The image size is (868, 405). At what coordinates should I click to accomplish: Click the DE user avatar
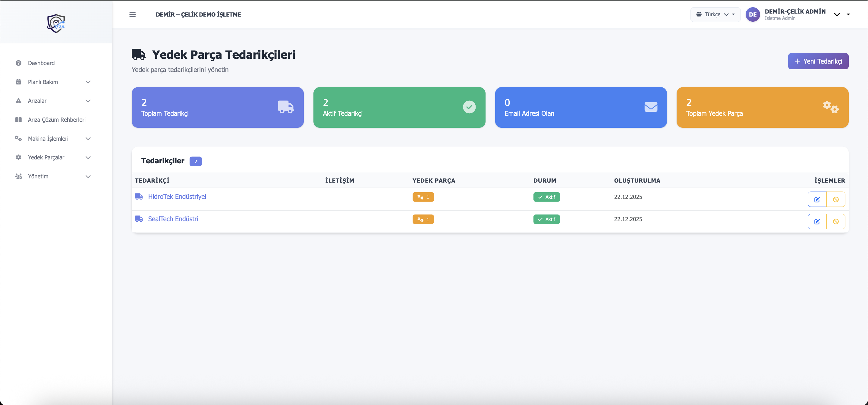point(753,14)
